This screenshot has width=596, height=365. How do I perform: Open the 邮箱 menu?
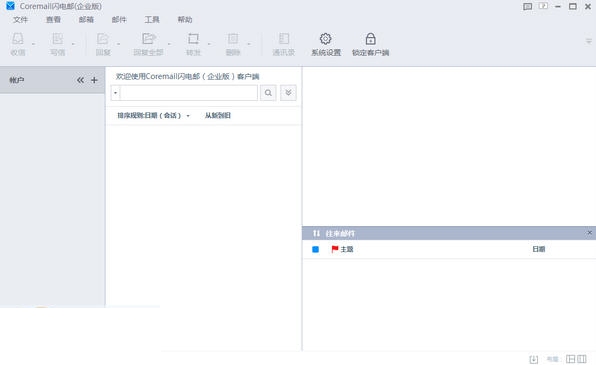click(86, 20)
